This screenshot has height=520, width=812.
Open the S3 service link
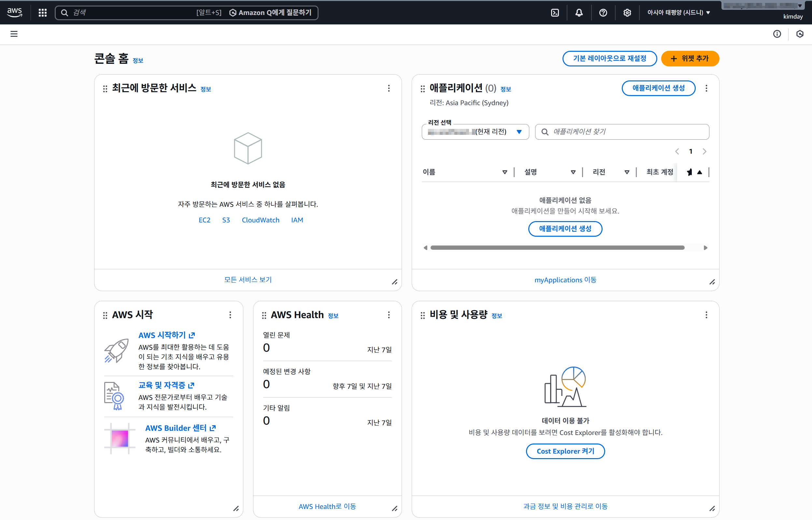click(226, 220)
